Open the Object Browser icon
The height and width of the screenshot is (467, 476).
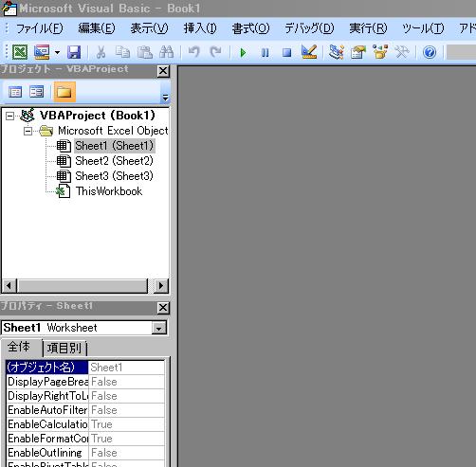380,52
